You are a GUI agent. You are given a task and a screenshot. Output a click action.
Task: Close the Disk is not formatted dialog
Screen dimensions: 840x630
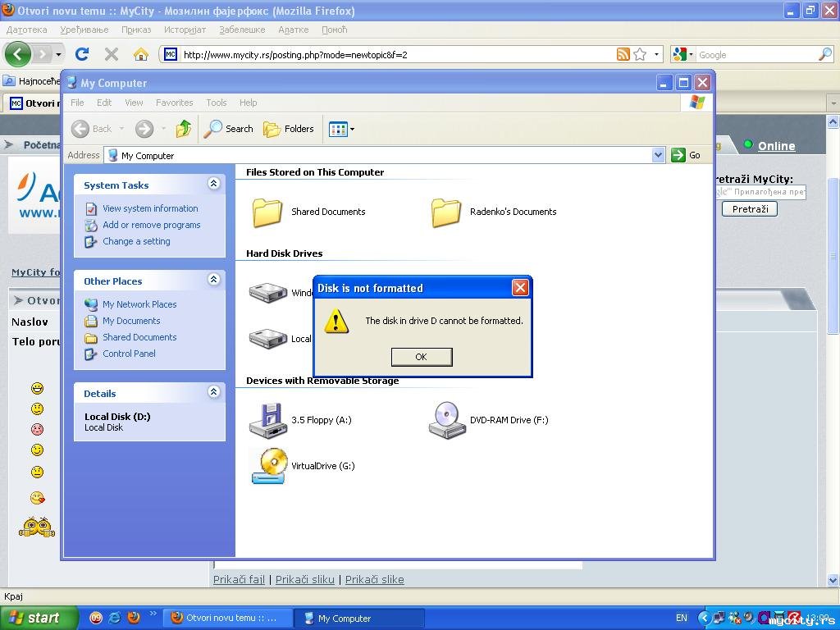tap(520, 288)
